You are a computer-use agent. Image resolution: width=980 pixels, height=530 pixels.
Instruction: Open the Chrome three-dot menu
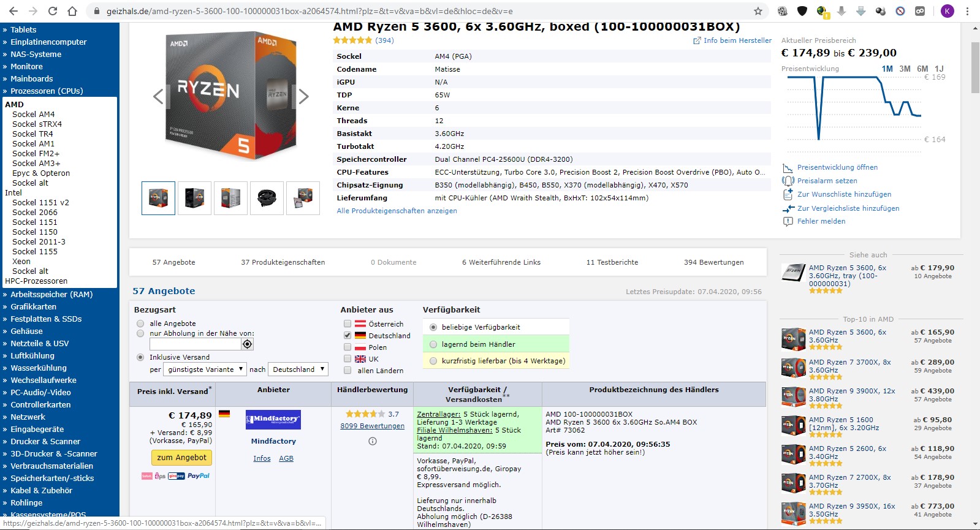click(967, 11)
